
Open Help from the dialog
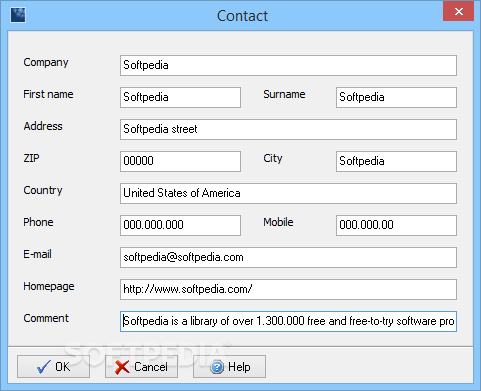click(229, 366)
